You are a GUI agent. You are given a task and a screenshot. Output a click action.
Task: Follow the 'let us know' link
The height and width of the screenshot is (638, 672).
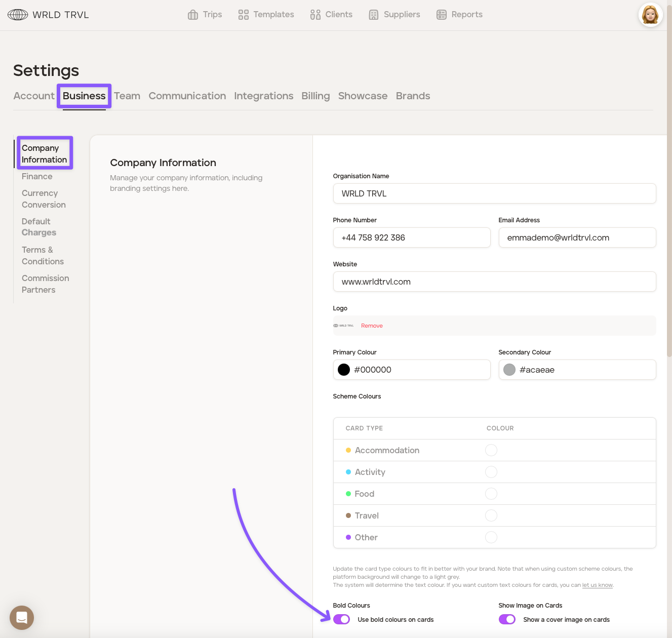point(597,585)
